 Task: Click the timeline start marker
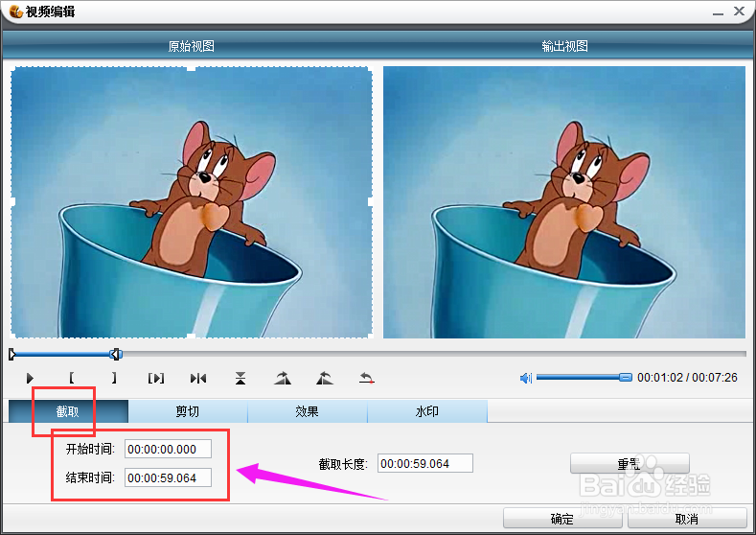tap(12, 355)
